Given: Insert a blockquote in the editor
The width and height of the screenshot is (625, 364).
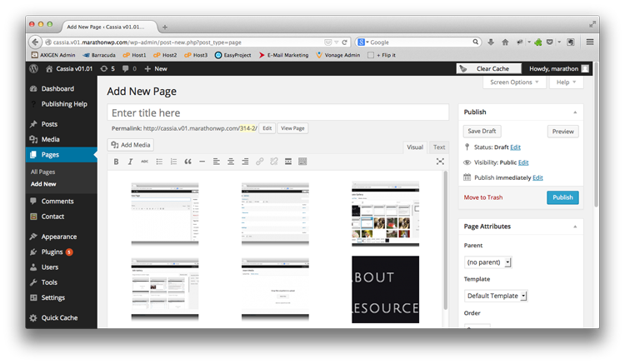Looking at the screenshot, I should tap(187, 162).
